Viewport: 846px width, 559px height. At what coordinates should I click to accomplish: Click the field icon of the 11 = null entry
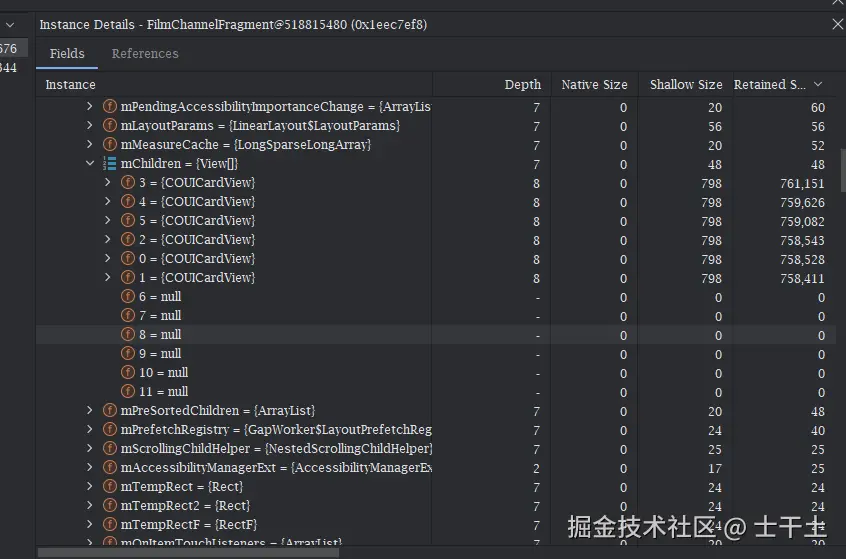click(128, 392)
